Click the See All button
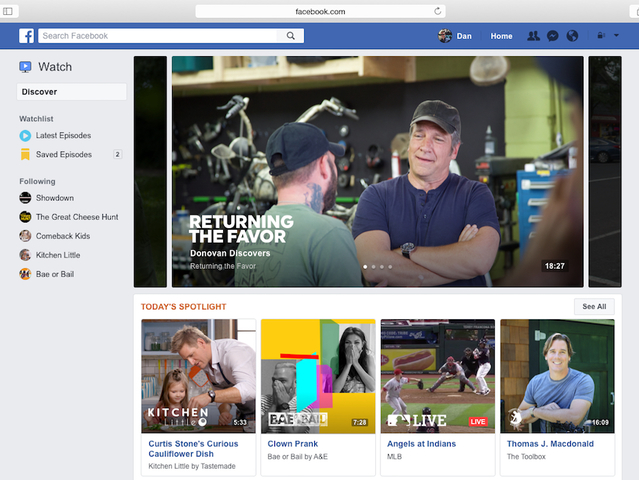Screen dimensions: 639x480 (x=594, y=307)
